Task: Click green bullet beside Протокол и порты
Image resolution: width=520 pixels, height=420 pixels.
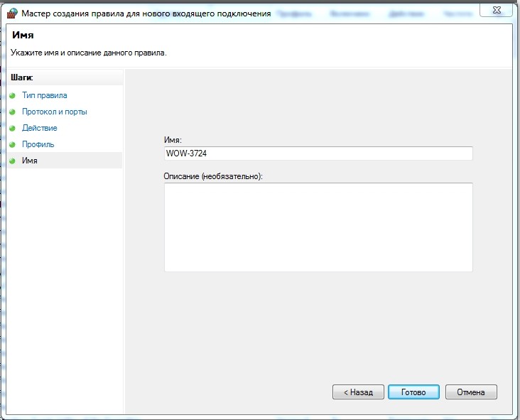Action: click(x=13, y=112)
